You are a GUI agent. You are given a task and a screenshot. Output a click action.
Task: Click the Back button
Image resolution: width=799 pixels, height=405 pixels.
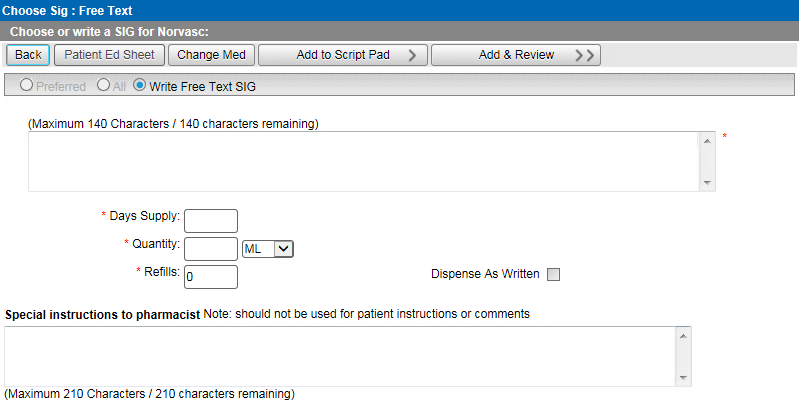(x=28, y=54)
